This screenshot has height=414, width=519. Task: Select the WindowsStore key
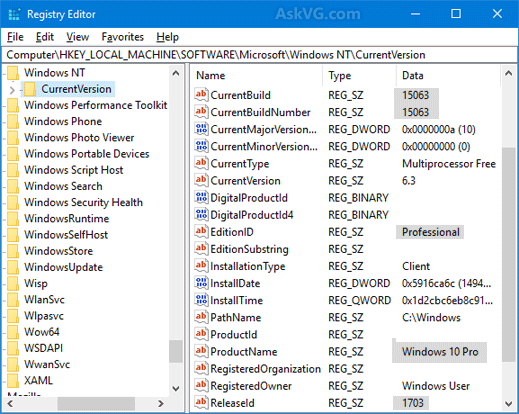[x=58, y=251]
